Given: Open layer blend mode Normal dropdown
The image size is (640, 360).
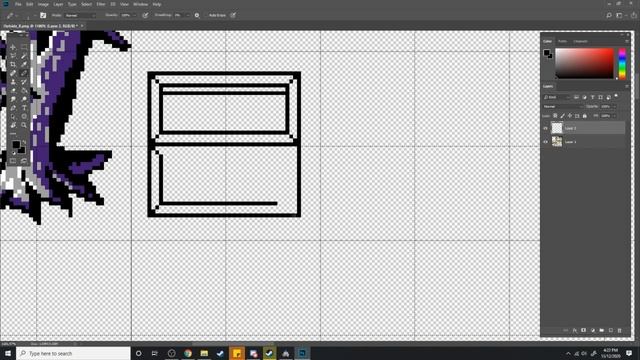Looking at the screenshot, I should pyautogui.click(x=563, y=107).
